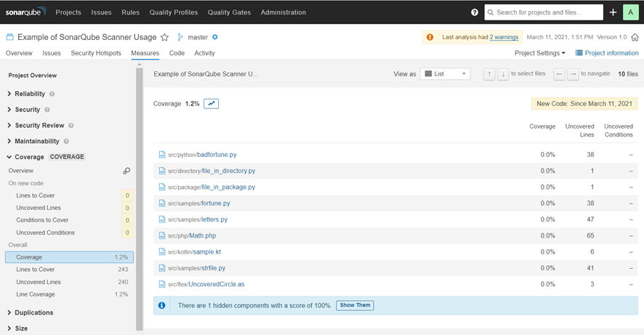Select Conditions to Cover on new code

pos(69,220)
